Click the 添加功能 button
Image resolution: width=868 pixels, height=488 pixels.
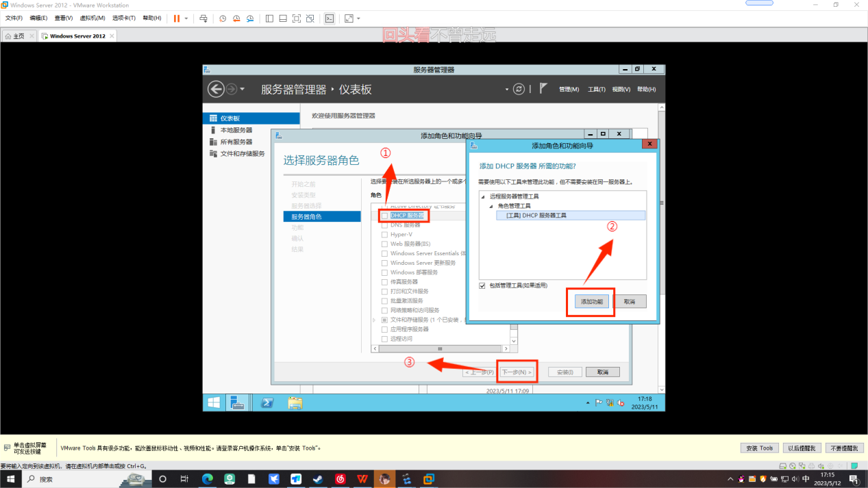click(591, 302)
